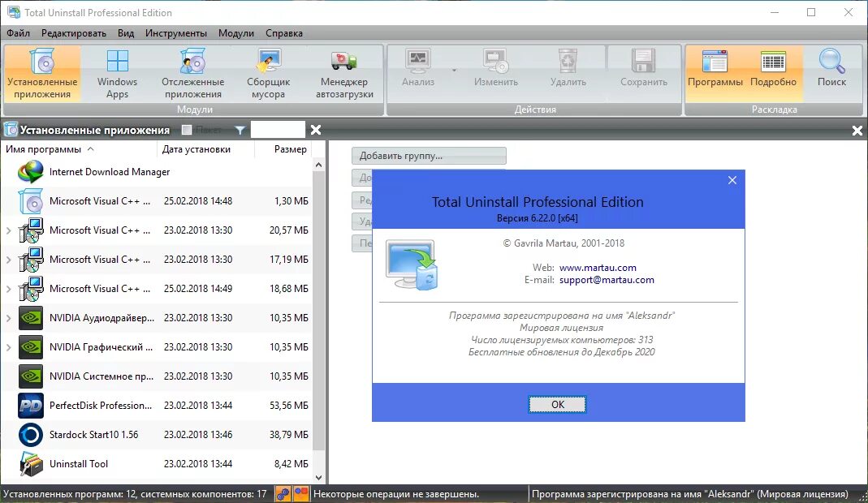Toggle the gears icon in status bar
This screenshot has height=503, width=868.
283,493
